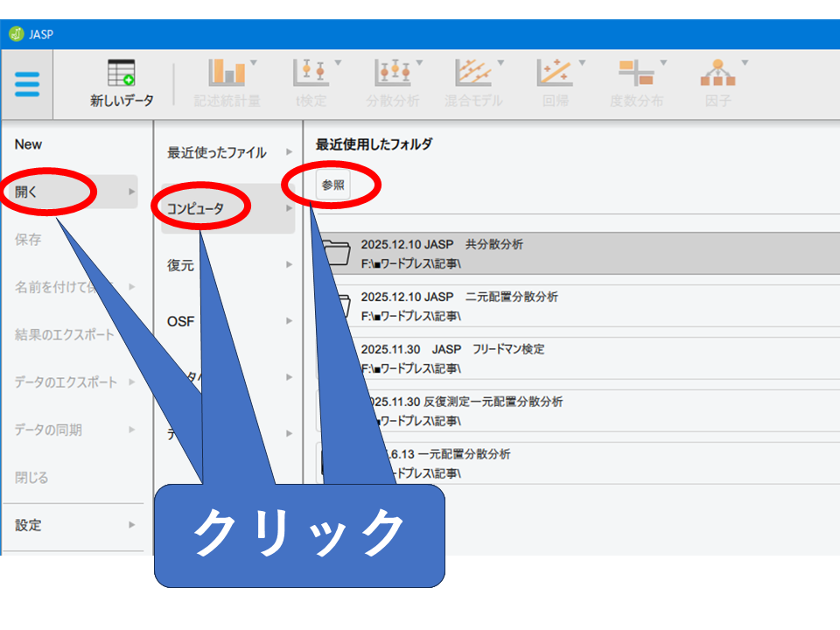Expand the 設定 preferences arrow

(x=132, y=525)
